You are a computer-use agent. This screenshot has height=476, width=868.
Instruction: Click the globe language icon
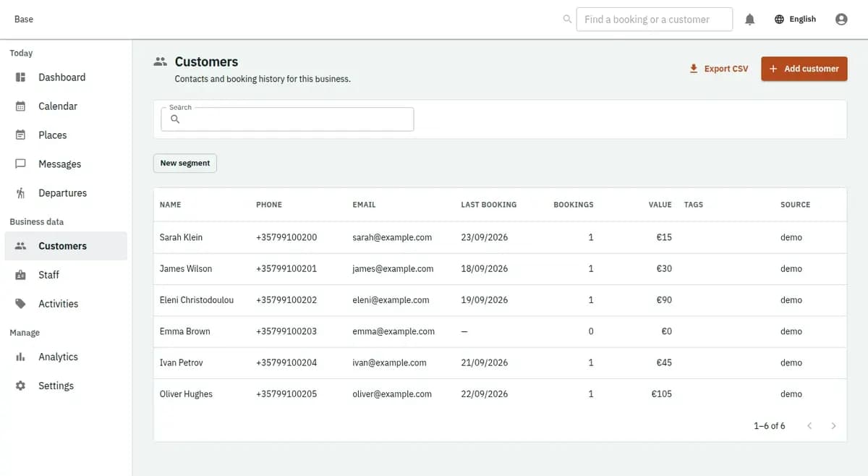click(x=779, y=20)
